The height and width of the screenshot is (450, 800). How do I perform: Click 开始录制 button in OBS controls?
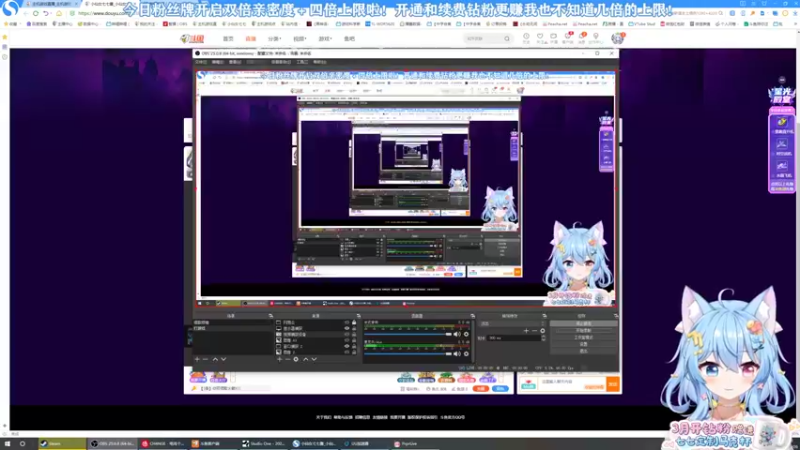(583, 331)
